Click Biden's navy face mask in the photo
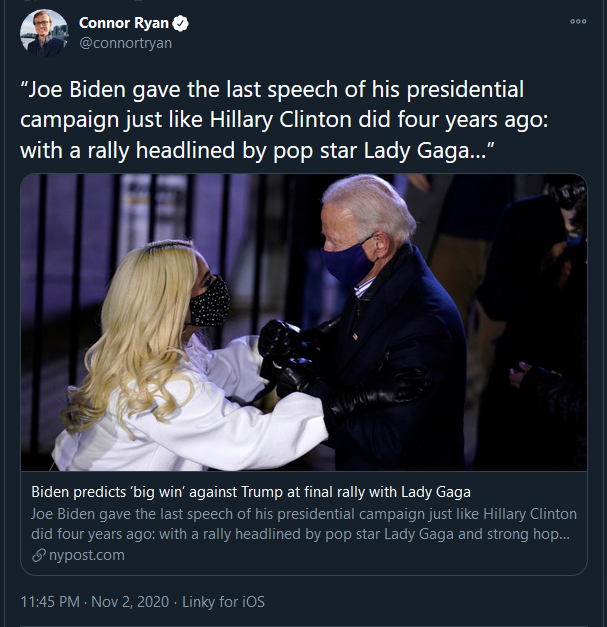 [x=344, y=264]
